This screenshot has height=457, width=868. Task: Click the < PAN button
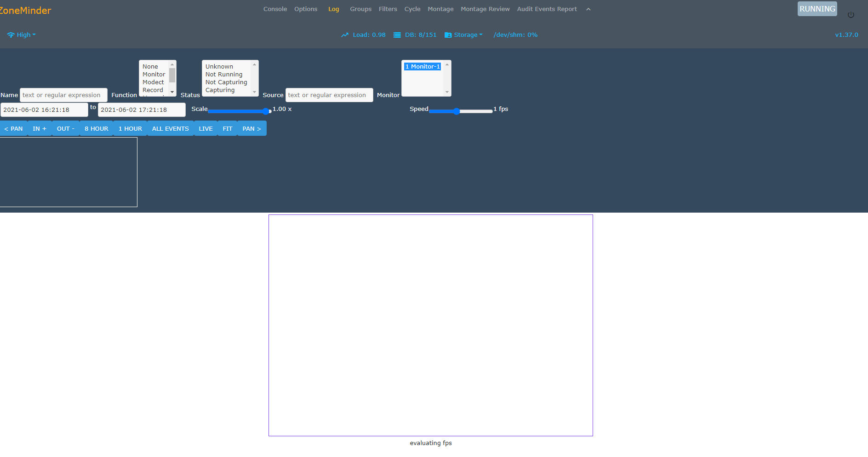[x=14, y=128]
